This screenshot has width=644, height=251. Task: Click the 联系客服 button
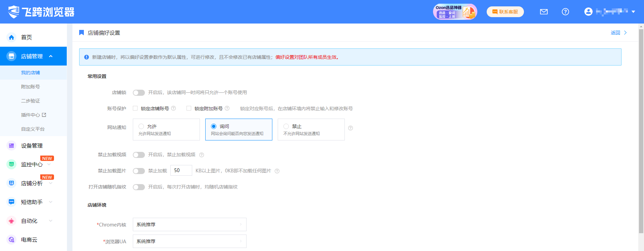click(x=505, y=12)
